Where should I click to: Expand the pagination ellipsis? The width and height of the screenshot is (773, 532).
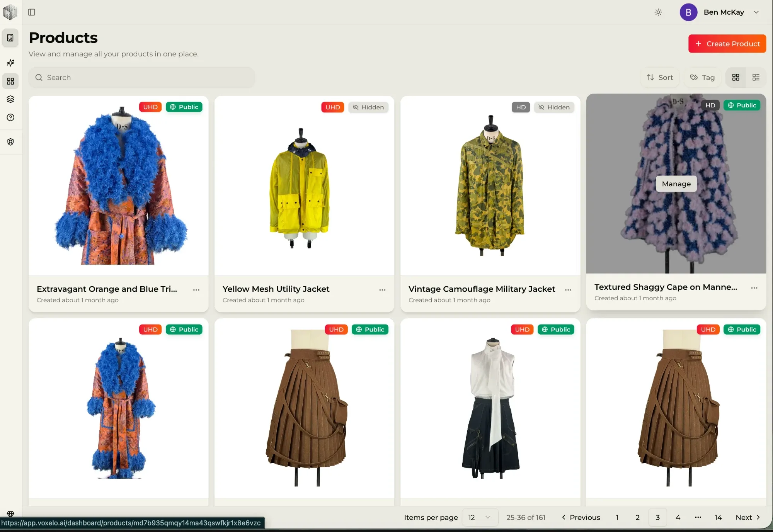point(698,517)
